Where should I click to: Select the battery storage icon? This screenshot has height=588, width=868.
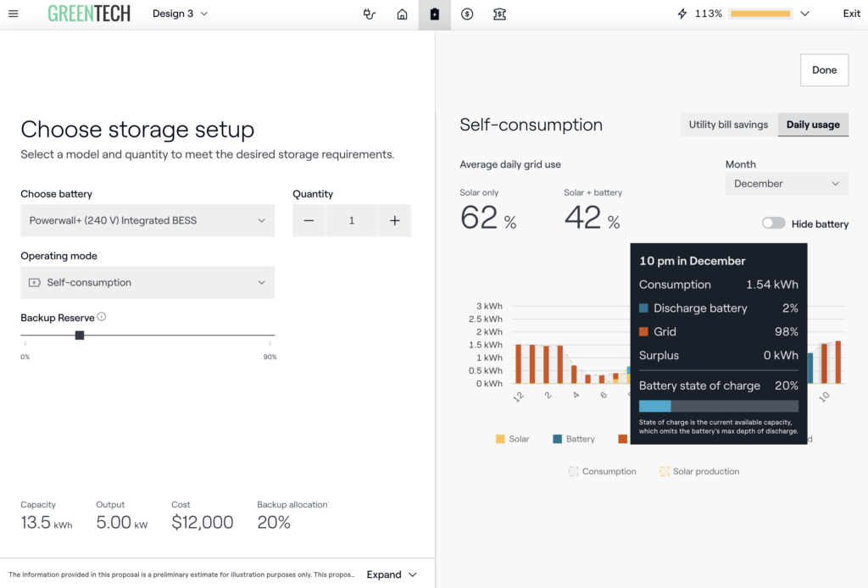tap(435, 14)
